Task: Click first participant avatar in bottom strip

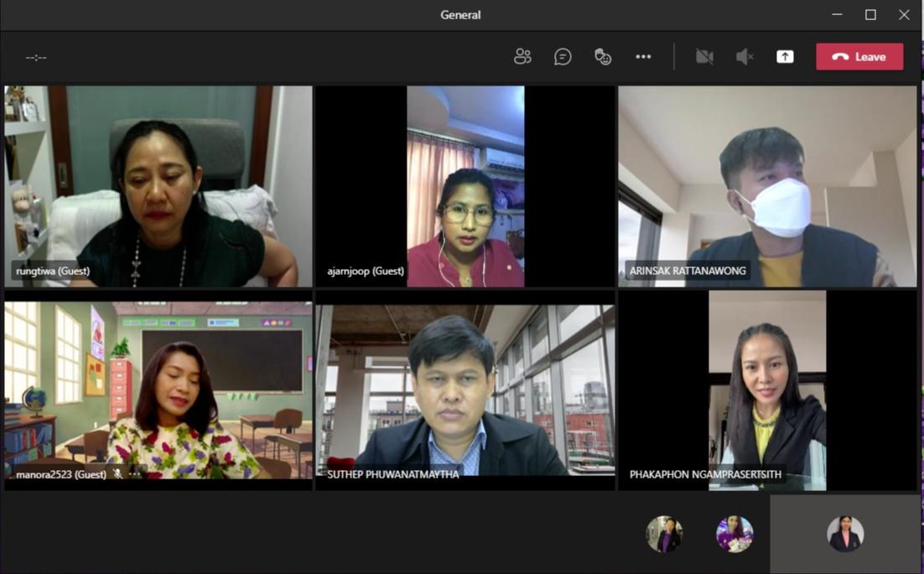Action: pos(664,534)
